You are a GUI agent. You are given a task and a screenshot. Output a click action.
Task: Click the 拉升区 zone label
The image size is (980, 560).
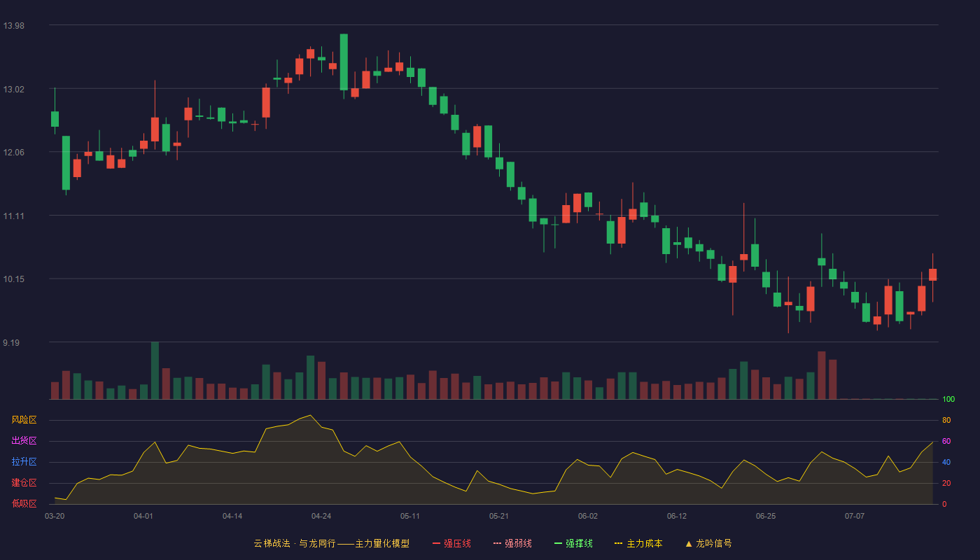[24, 462]
